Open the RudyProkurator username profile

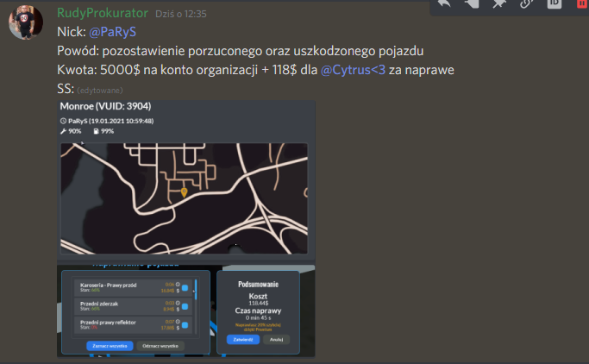click(103, 13)
